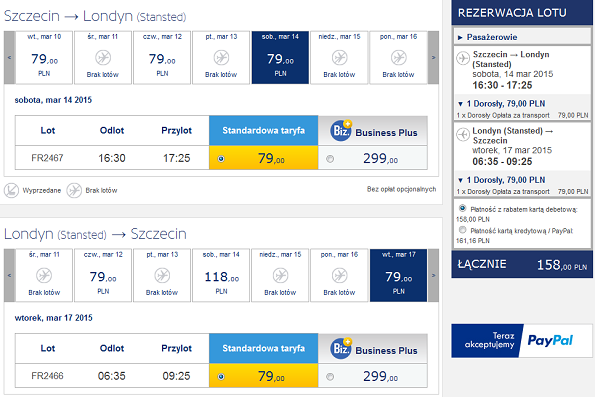Select 79,00 standard fare for flight FR2466
This screenshot has height=397, width=595.
[221, 377]
